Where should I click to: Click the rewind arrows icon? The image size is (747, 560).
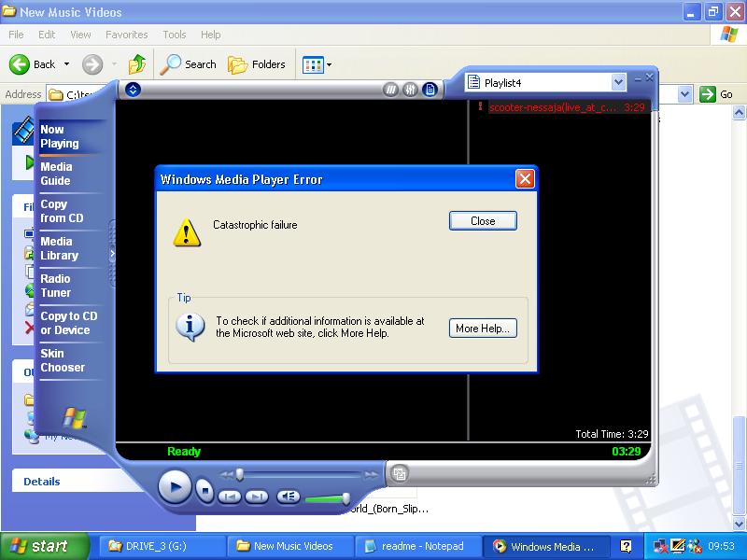click(x=227, y=474)
